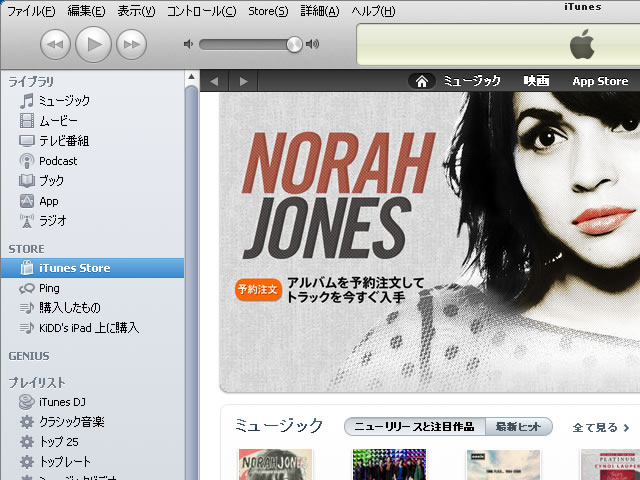Viewport: 640px width, 480px height.
Task: Click the ライブラリ section header
Action: [31, 82]
